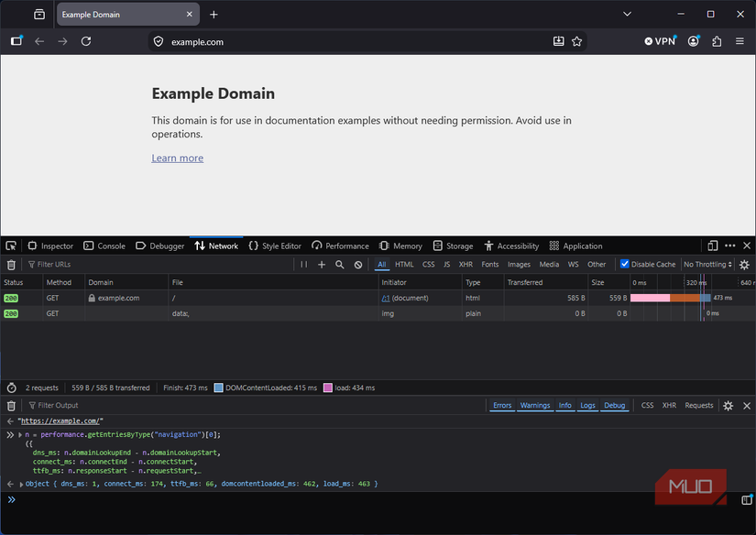
Task: Select the All filter in network panel
Action: [x=382, y=264]
